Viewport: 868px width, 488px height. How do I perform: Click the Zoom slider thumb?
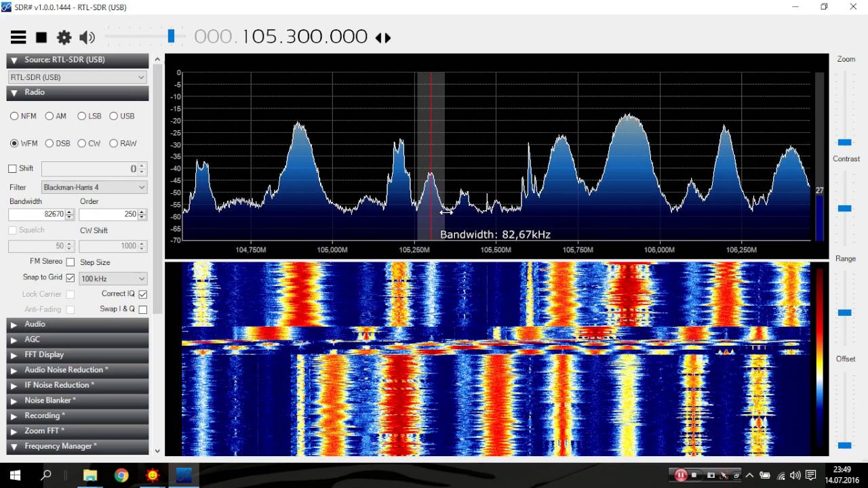tap(844, 142)
